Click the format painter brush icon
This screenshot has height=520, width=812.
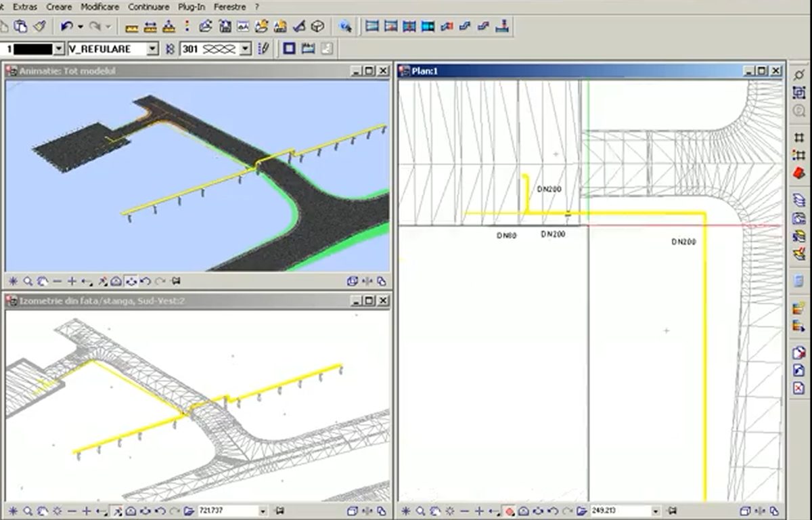tap(40, 26)
